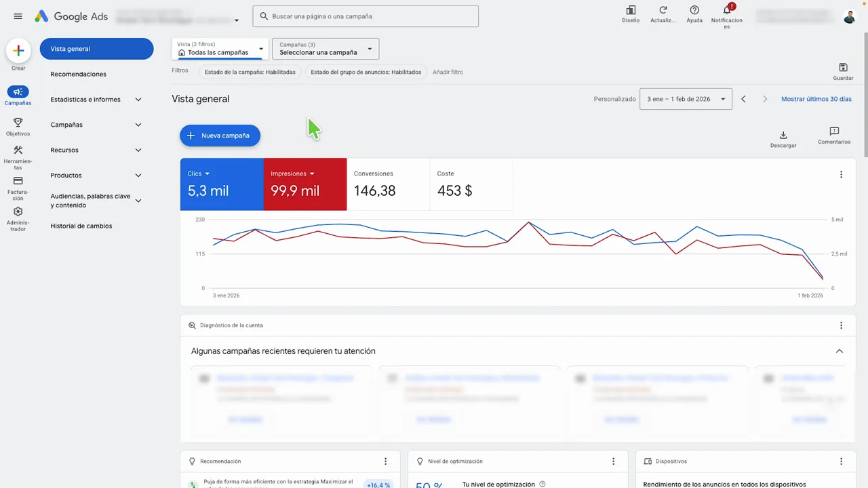Click Mostrar últimos 30 días link
Image resolution: width=868 pixels, height=488 pixels.
point(816,99)
